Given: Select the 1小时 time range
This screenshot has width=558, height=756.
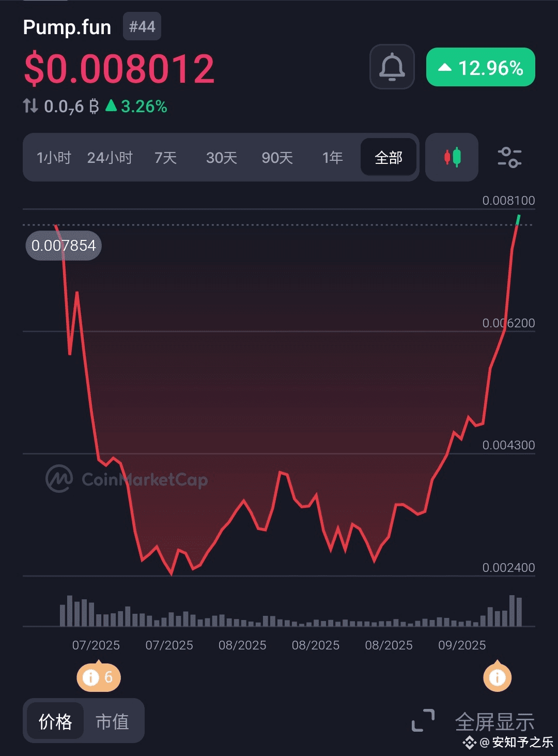Looking at the screenshot, I should (x=54, y=158).
